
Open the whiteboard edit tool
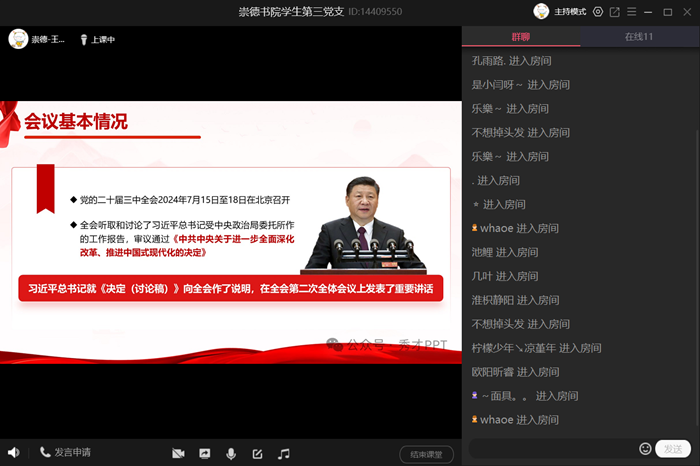257,454
